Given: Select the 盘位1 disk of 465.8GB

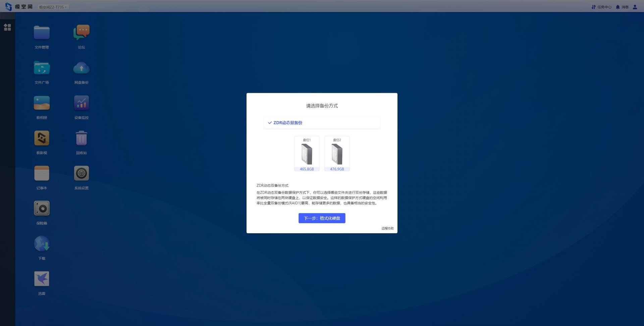Looking at the screenshot, I should [307, 154].
